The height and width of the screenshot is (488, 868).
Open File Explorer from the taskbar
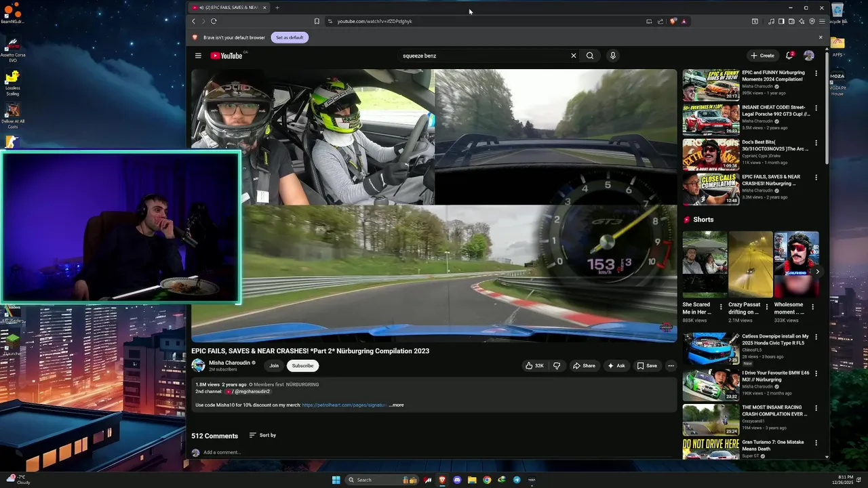(472, 480)
